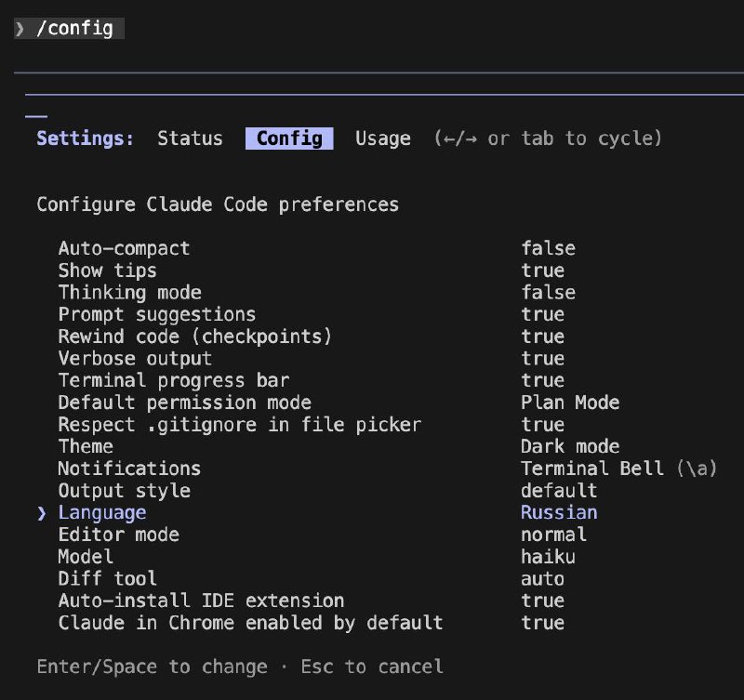Select the Status settings tab
This screenshot has height=700, width=744.
pyautogui.click(x=190, y=138)
